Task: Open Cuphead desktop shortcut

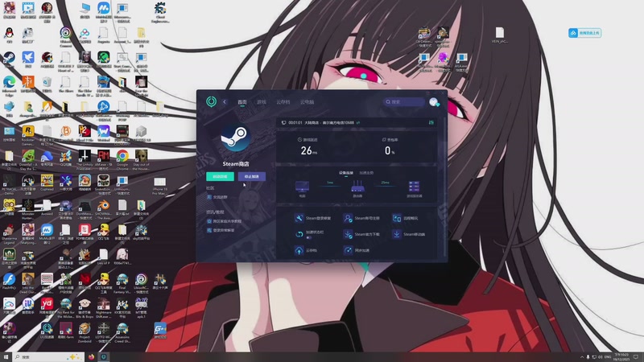Action: [47, 183]
